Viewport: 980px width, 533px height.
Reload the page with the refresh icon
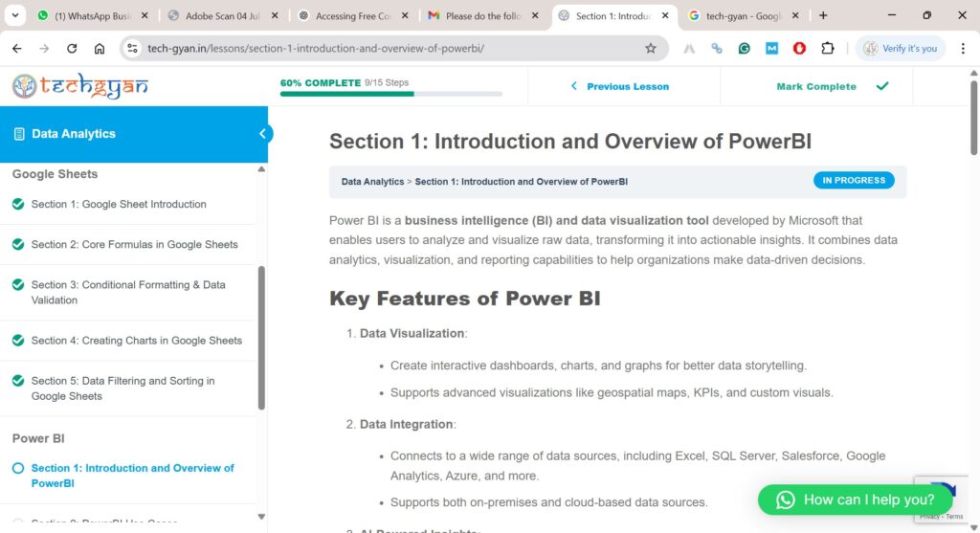point(72,48)
